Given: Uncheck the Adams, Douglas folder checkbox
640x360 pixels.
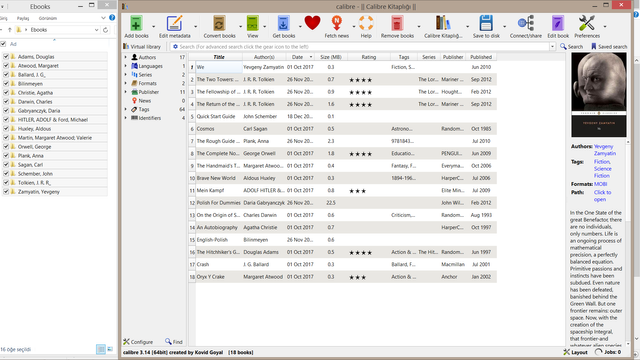Looking at the screenshot, I should [6, 56].
